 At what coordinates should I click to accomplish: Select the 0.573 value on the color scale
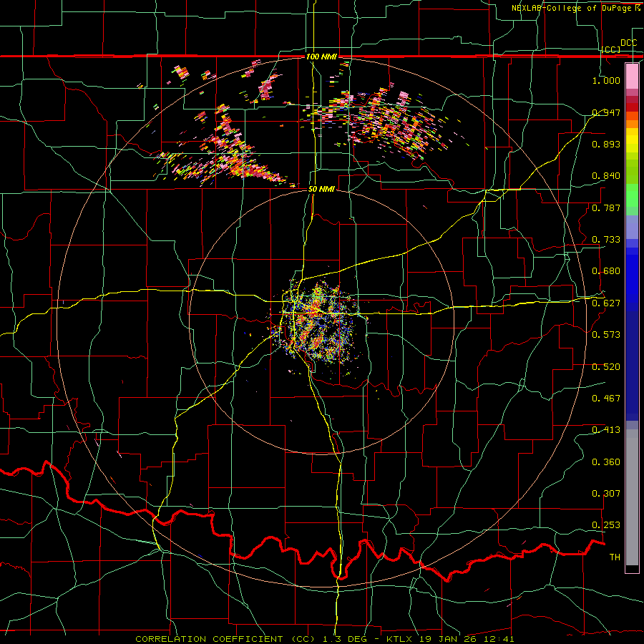[606, 334]
